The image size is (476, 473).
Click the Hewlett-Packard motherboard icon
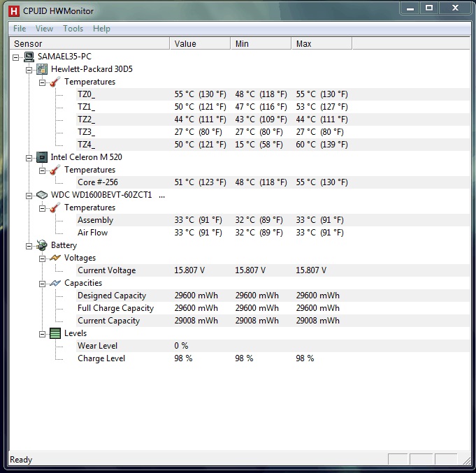click(42, 69)
